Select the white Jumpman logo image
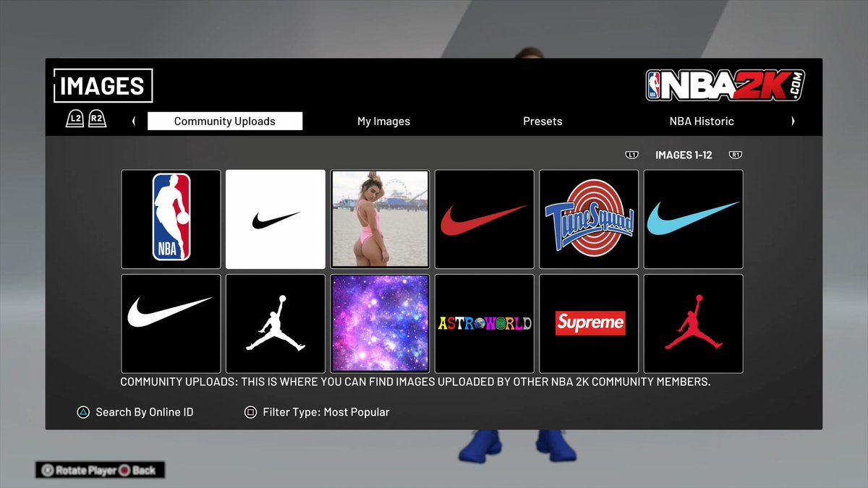This screenshot has width=868, height=488. click(276, 324)
